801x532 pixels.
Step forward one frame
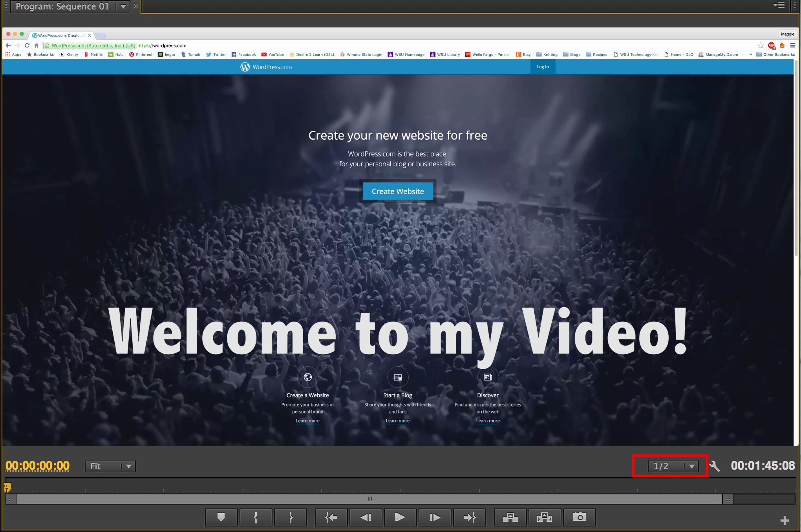click(435, 517)
